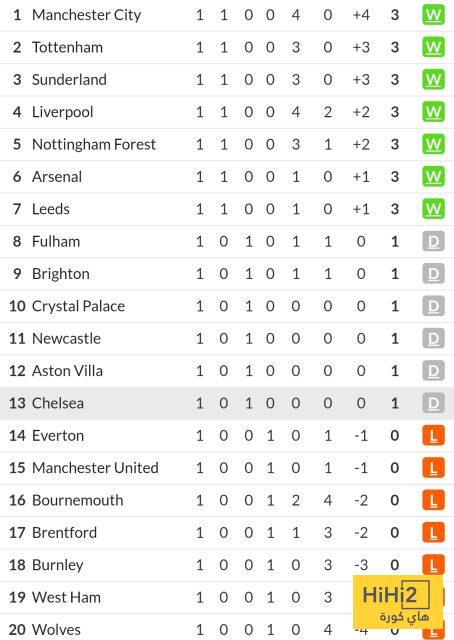Open the Liverpool team link
This screenshot has width=454, height=640.
62,112
